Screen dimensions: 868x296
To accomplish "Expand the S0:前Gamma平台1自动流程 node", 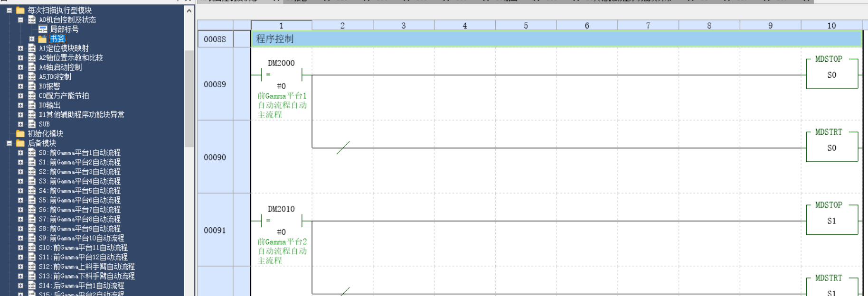I will (x=20, y=153).
